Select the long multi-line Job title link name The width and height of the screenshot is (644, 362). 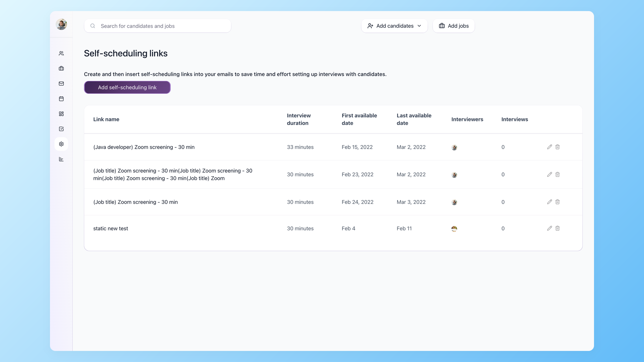[173, 175]
